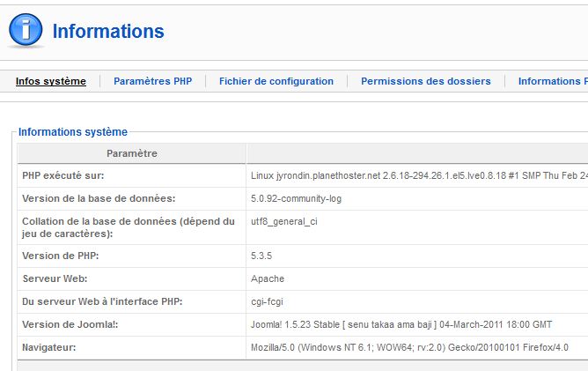
Task: Click the 5.0.92-community-log database version value
Action: [296, 198]
